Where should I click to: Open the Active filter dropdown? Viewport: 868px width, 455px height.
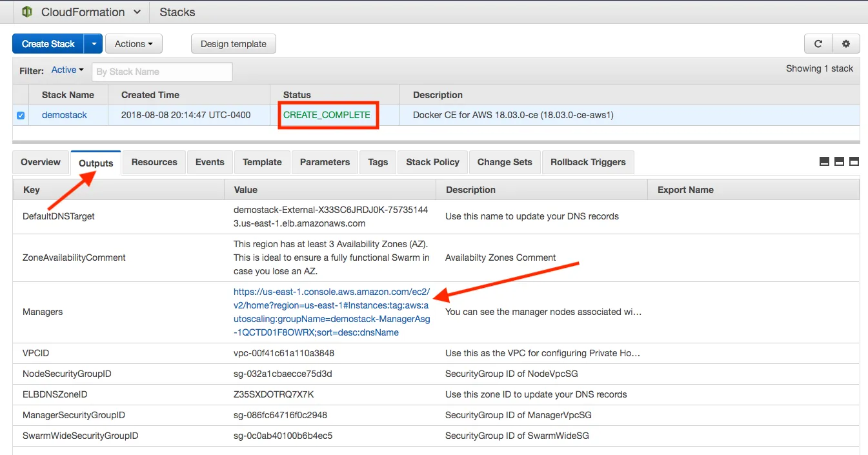point(68,70)
